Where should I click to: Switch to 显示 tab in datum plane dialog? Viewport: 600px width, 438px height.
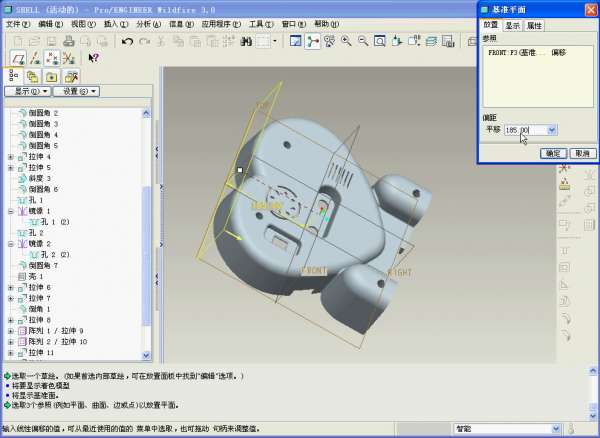pos(512,26)
